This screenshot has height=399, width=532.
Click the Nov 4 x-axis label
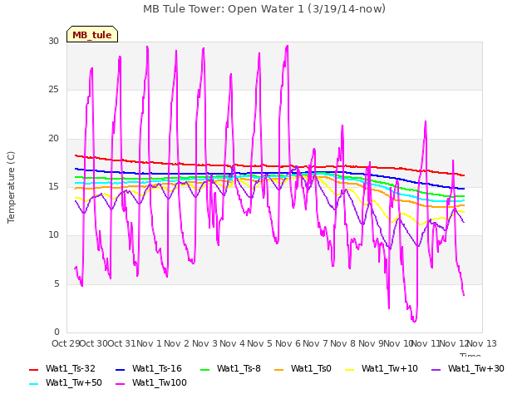pos(232,343)
